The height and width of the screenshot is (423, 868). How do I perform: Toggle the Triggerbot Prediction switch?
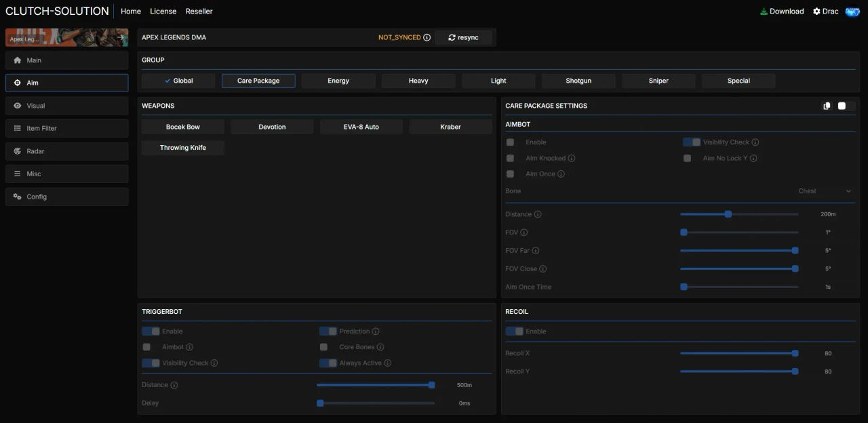[x=328, y=331]
